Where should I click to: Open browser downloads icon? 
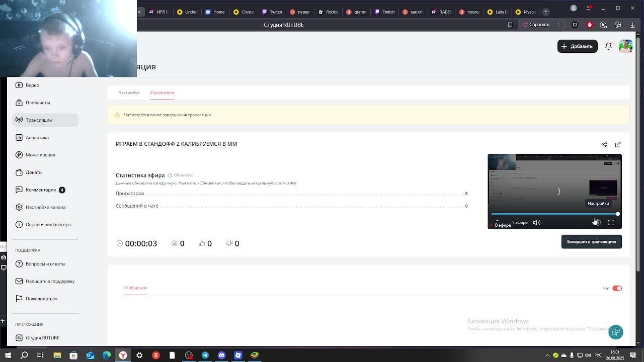pos(632,25)
